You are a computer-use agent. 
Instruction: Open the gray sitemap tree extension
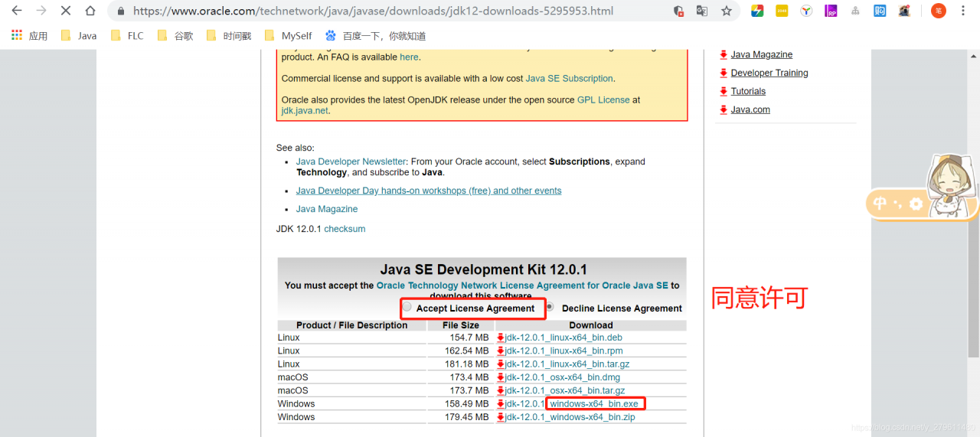[855, 11]
